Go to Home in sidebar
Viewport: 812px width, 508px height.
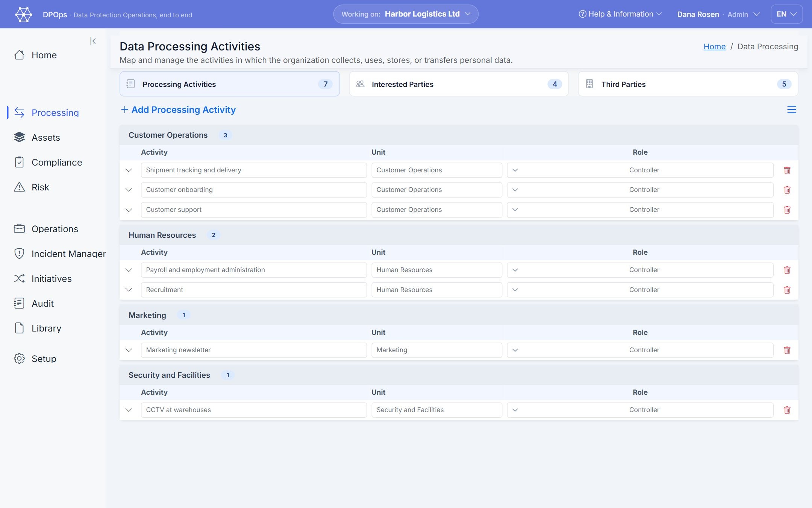36,55
